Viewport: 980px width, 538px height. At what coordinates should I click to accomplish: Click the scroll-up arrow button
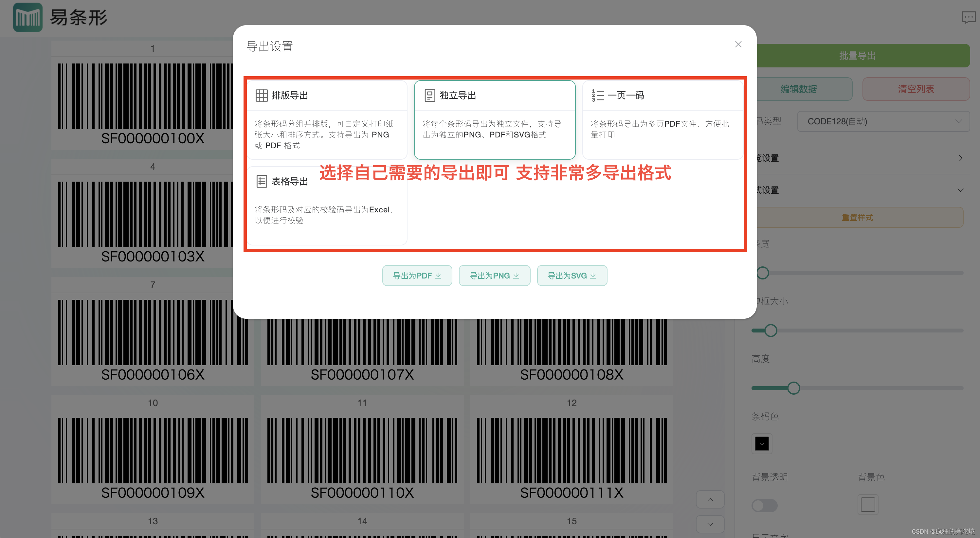[x=710, y=500]
